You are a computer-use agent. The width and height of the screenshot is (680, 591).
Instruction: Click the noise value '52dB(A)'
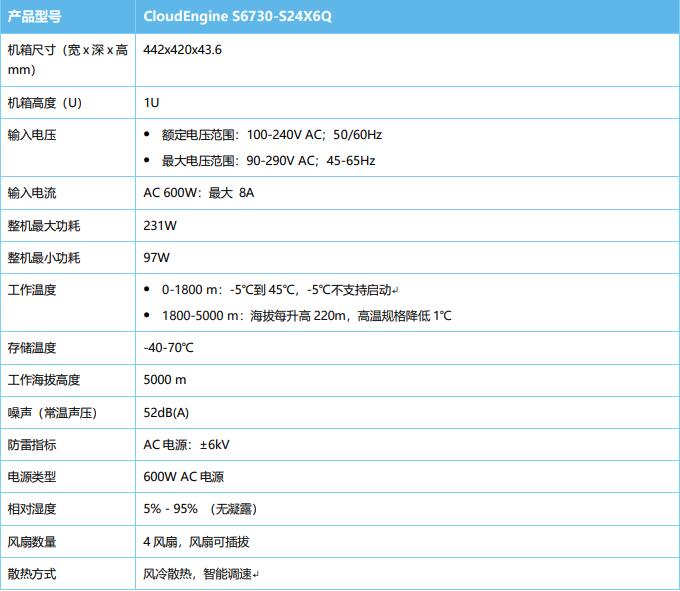pos(166,413)
